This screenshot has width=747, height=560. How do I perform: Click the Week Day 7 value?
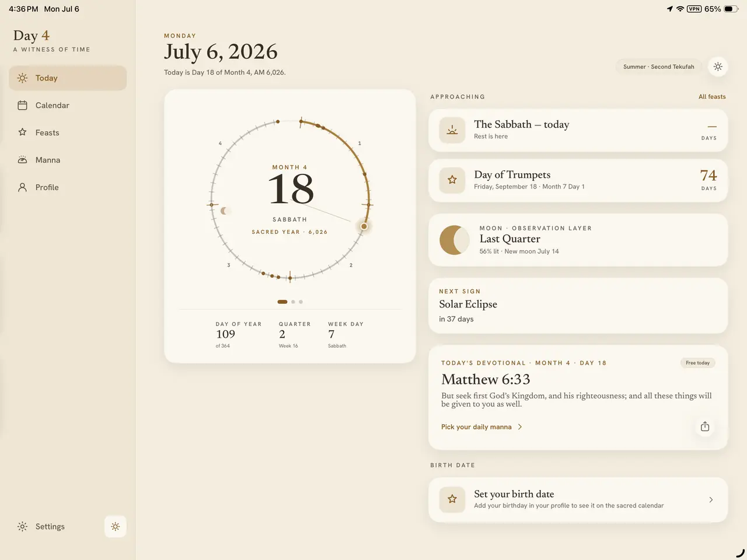pos(331,334)
